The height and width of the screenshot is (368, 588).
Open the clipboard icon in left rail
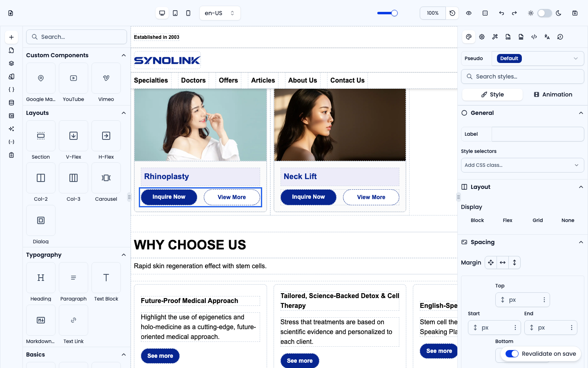point(11,155)
